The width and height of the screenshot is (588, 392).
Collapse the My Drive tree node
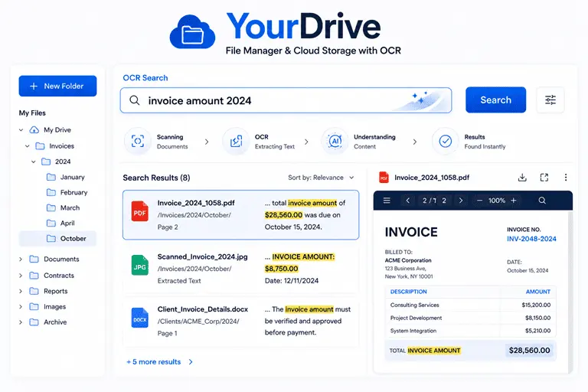21,130
